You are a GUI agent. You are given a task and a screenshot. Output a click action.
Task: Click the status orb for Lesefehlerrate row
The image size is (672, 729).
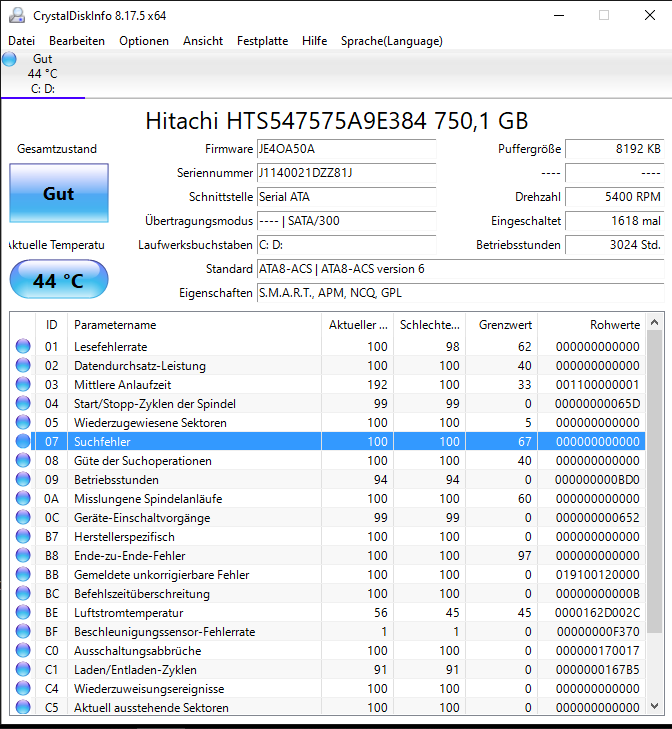[x=23, y=346]
